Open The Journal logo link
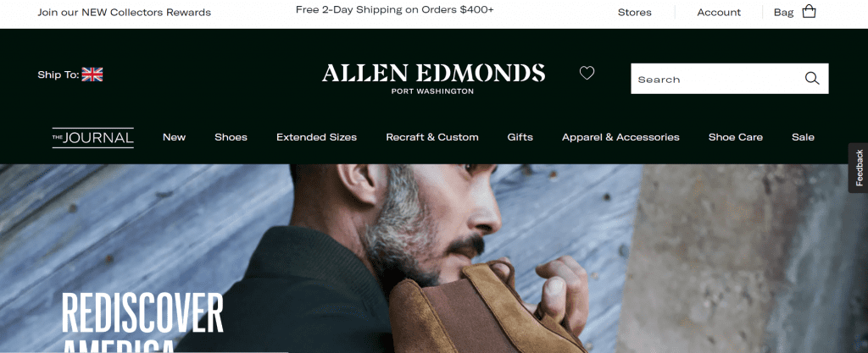 pos(93,137)
